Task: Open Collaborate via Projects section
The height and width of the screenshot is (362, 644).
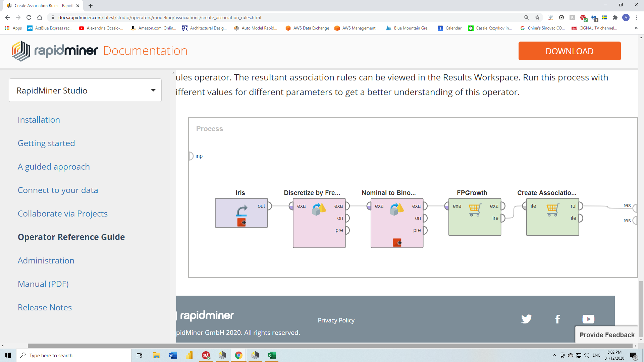Action: (x=63, y=214)
